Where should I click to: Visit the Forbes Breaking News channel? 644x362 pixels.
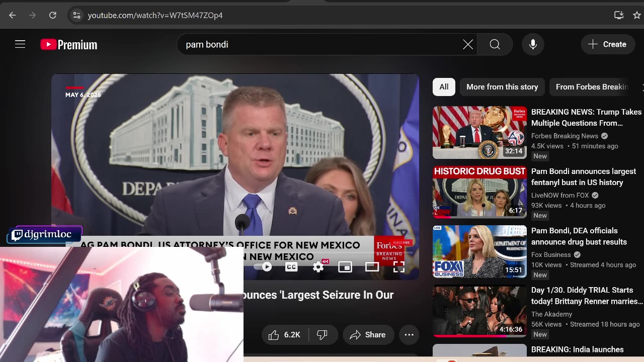565,136
